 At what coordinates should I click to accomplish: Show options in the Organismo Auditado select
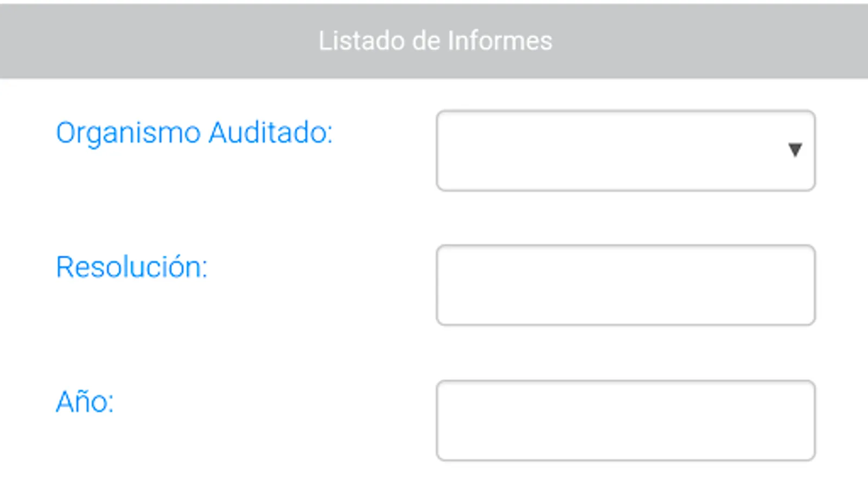[626, 151]
